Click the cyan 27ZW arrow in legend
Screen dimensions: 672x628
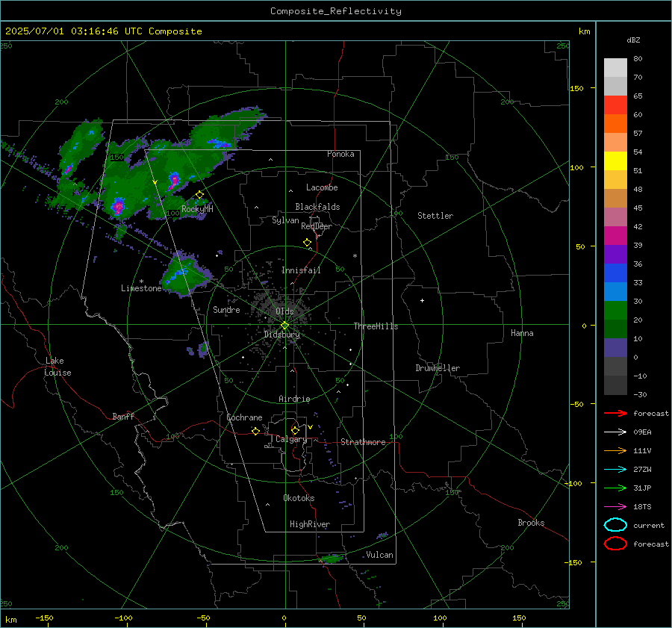click(x=615, y=470)
